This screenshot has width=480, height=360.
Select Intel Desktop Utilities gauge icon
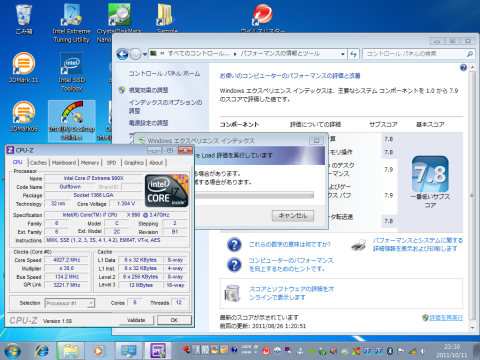(72, 121)
